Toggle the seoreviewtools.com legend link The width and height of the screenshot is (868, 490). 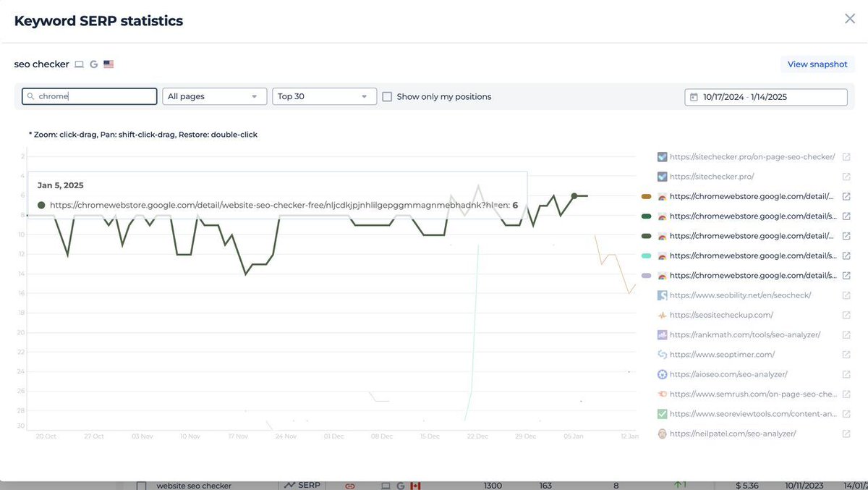tap(754, 414)
